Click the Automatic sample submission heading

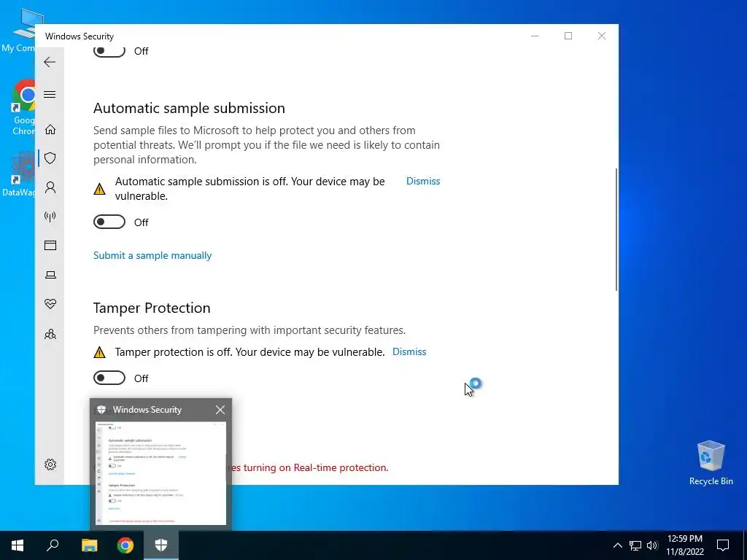click(189, 108)
